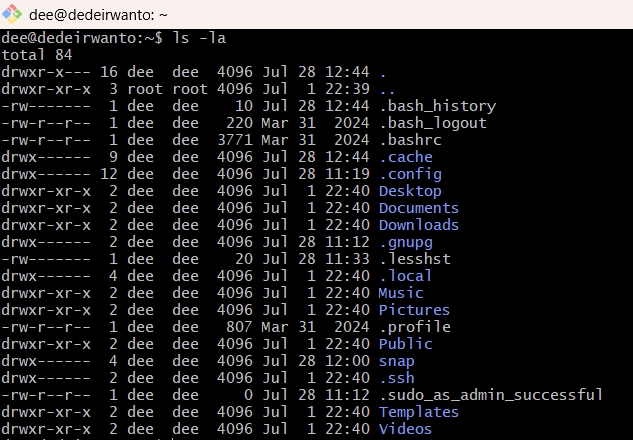Viewport: 633px width, 440px height.
Task: Click the Music directory name
Action: (x=401, y=293)
